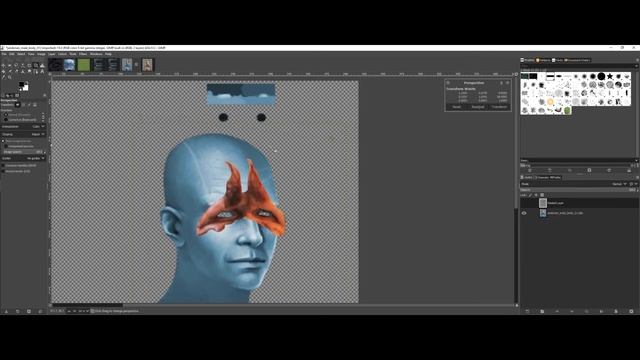Delete the selected layer
Viewport: 640px width, 360px height.
(631, 311)
